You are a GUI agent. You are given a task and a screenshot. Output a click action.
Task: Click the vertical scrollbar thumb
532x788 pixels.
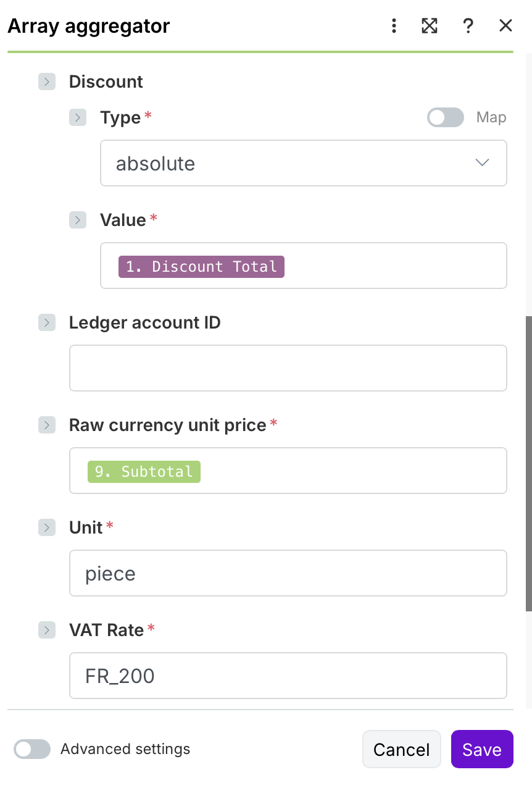click(528, 463)
